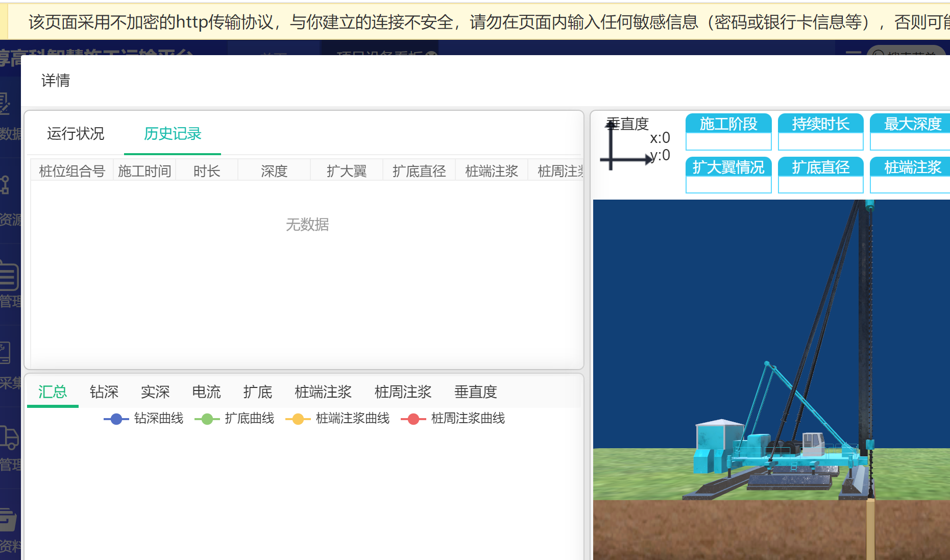Switch to the 运行状况 tab

[76, 134]
